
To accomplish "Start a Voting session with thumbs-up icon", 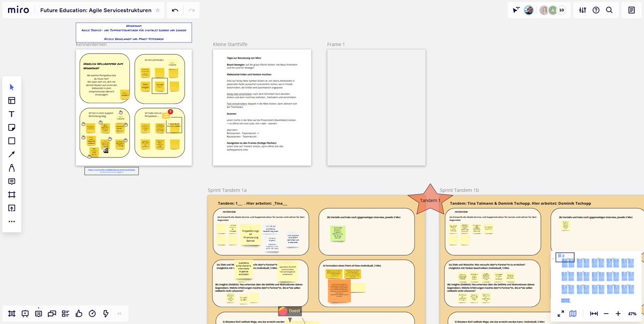I will [x=79, y=313].
